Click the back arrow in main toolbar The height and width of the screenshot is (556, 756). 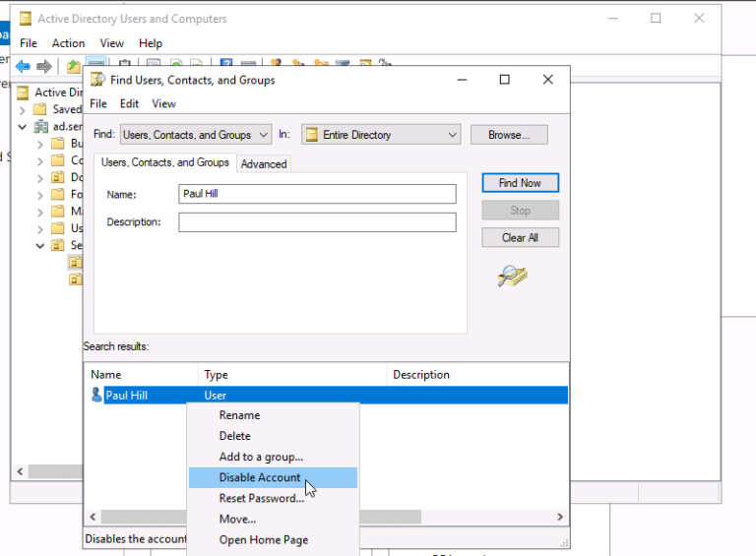(x=23, y=67)
